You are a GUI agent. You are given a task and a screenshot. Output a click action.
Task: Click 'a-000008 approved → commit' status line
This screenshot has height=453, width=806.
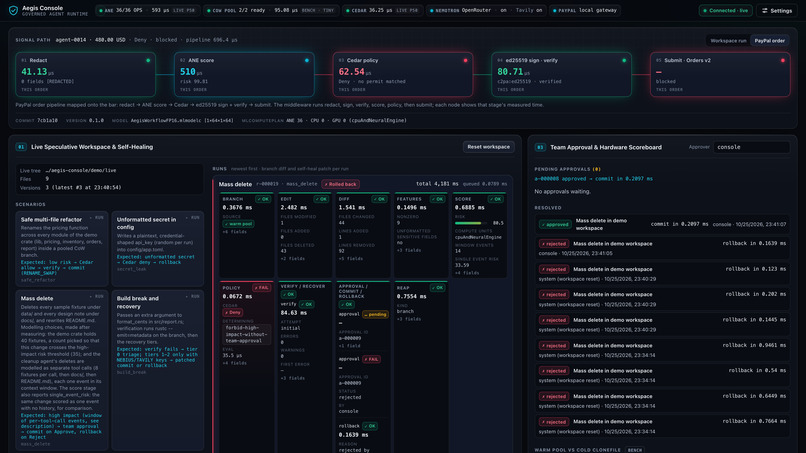pyautogui.click(x=593, y=179)
